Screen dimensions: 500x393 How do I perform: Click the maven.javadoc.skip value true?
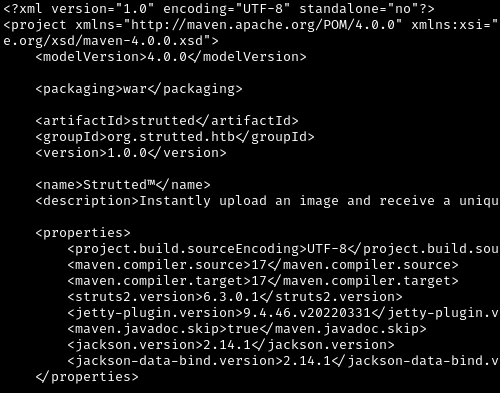(x=243, y=329)
